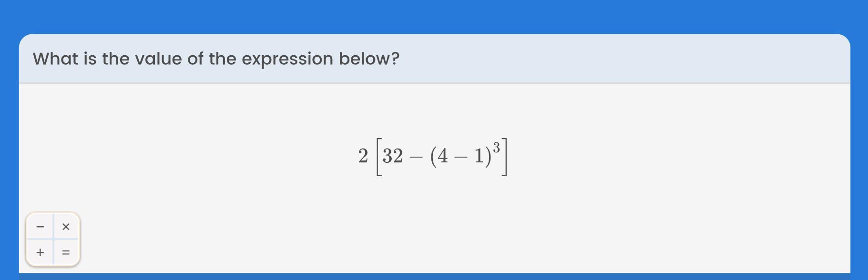Viewport: 868px width, 280px height.
Task: Click the minus sign after 32
Action: point(416,157)
